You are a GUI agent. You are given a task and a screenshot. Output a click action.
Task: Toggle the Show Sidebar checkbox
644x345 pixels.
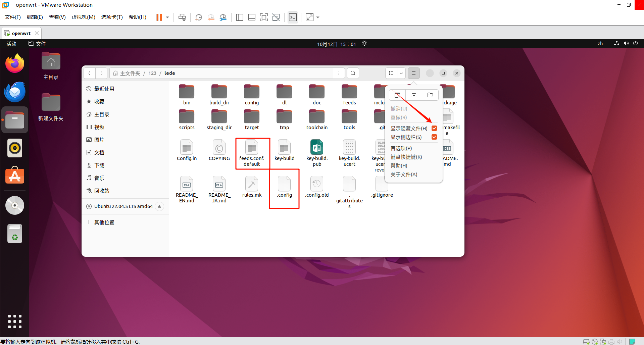[x=434, y=137]
